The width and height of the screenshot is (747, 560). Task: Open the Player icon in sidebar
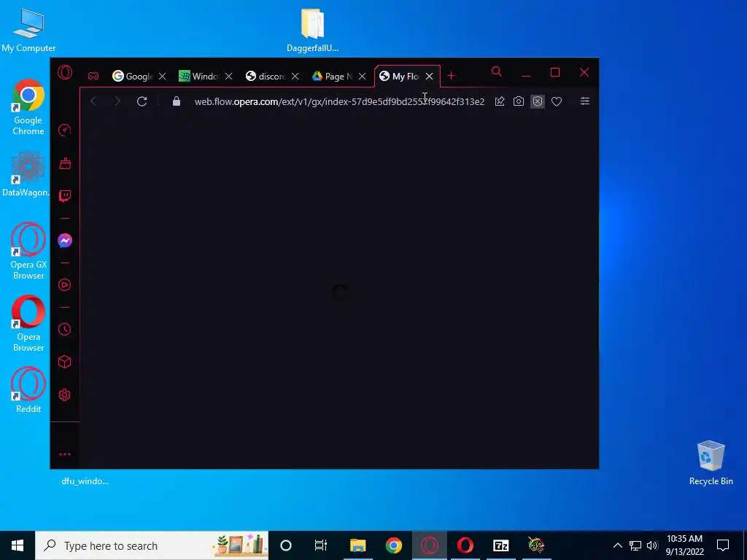tap(65, 285)
